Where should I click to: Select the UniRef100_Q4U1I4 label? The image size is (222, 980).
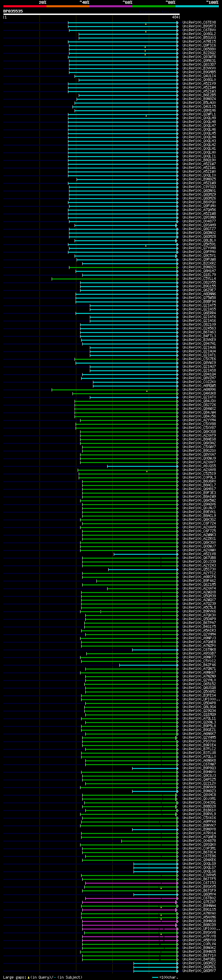coord(199,76)
